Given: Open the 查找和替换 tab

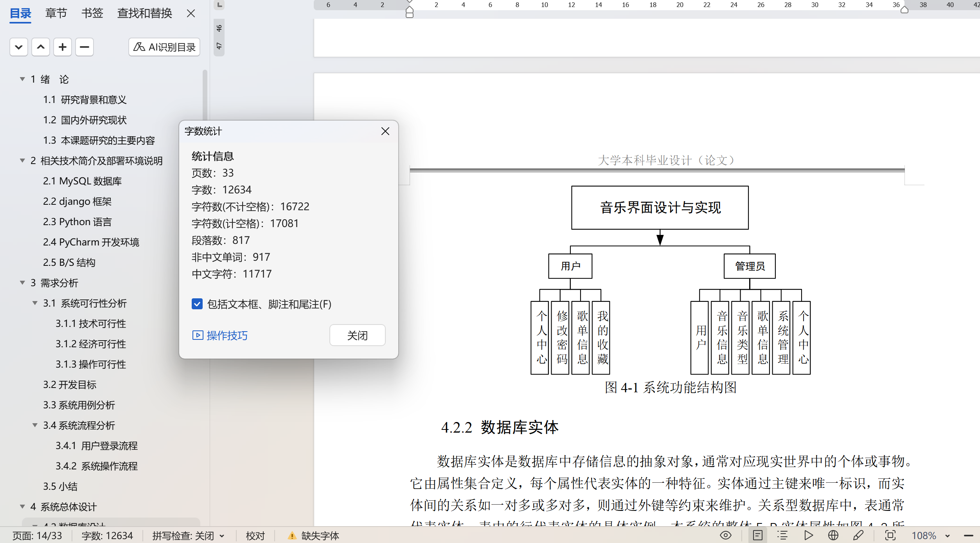Looking at the screenshot, I should click(145, 13).
